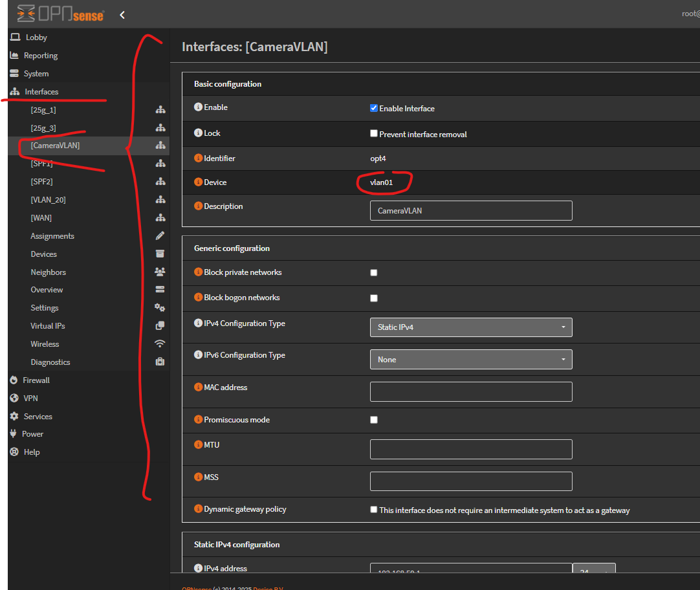Screen dimensions: 700x590
Task: Click the copy icon next to Virtual IPs
Action: coord(160,325)
